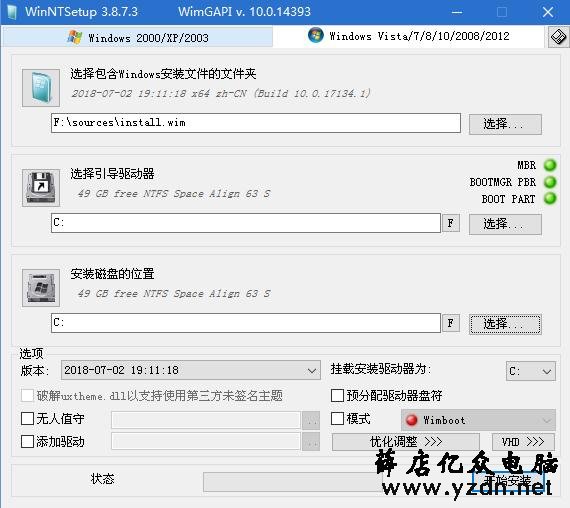Switch to Windows 2000/XP/2003 tab

(138, 37)
